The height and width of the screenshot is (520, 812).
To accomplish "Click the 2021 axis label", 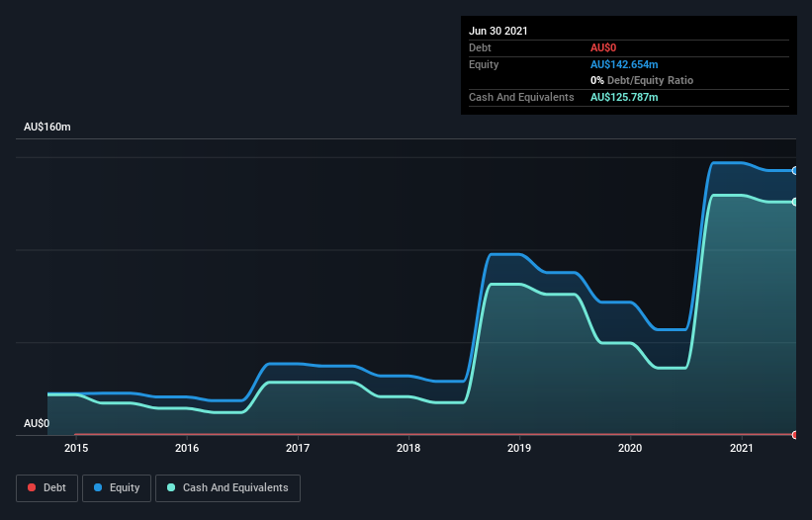I will [742, 448].
